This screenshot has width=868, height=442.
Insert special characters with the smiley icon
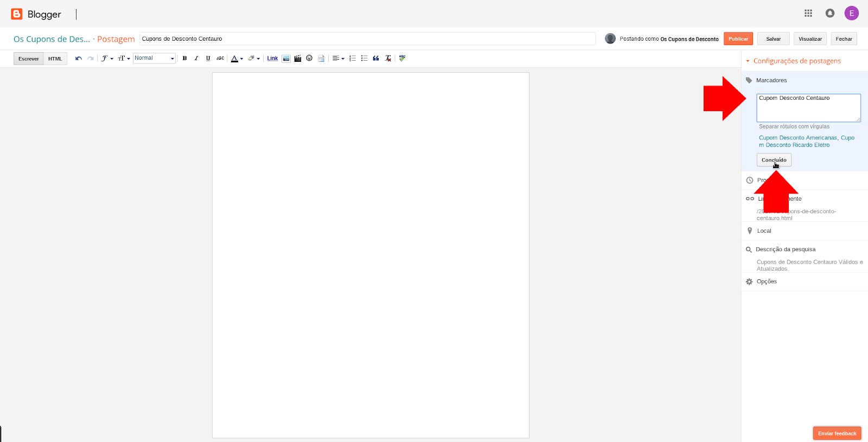(x=309, y=58)
